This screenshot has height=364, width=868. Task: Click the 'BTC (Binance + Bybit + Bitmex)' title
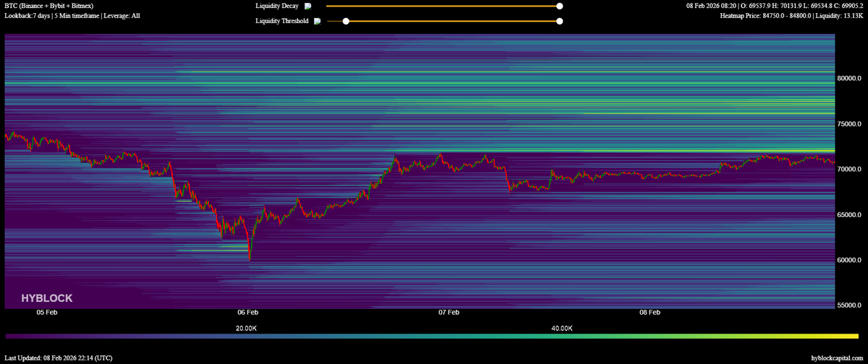[49, 6]
